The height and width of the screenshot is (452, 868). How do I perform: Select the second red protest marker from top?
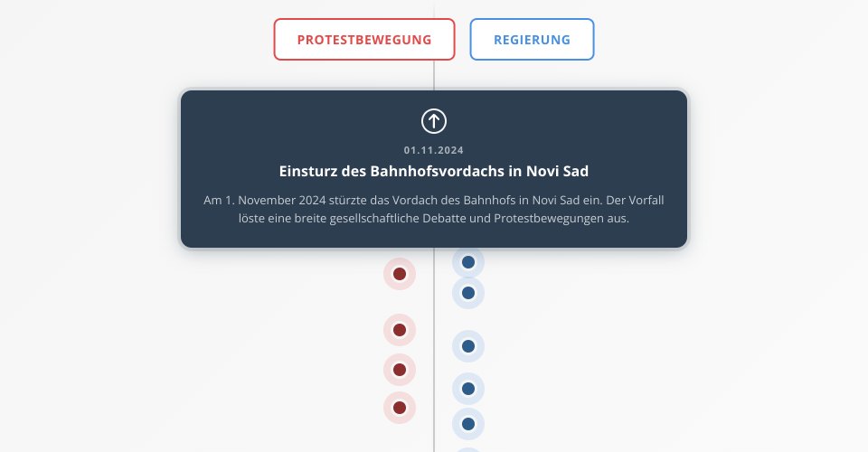click(400, 330)
